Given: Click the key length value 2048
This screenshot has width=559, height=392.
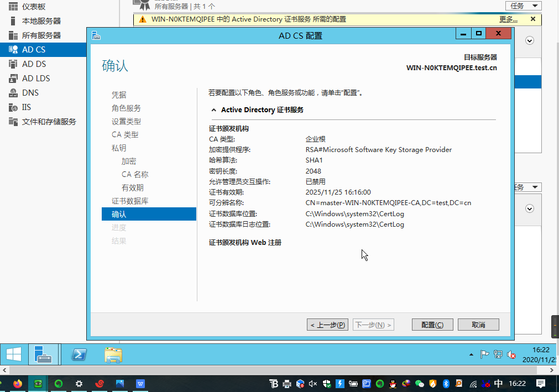Looking at the screenshot, I should [314, 171].
